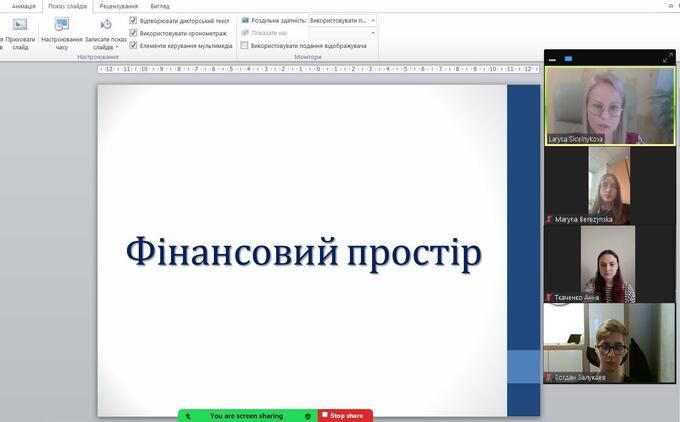The height and width of the screenshot is (422, 680).
Task: Click the Записати показ слайдів icon
Action: [x=106, y=25]
